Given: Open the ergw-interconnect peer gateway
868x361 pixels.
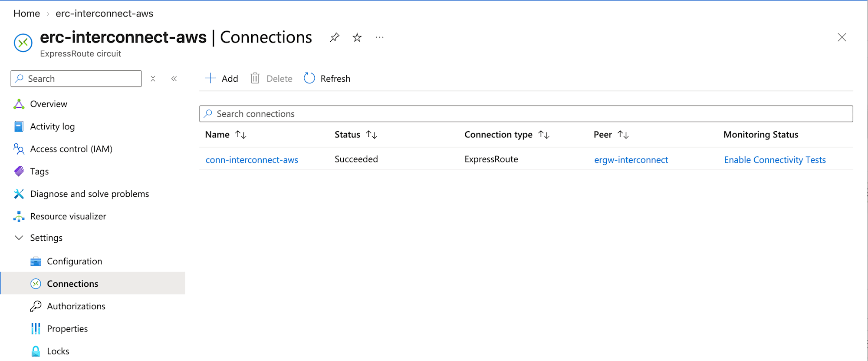Looking at the screenshot, I should [631, 160].
